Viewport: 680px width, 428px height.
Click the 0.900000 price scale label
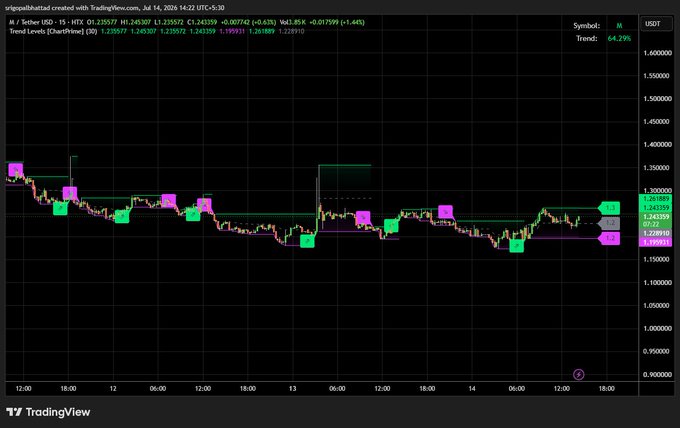click(x=657, y=374)
